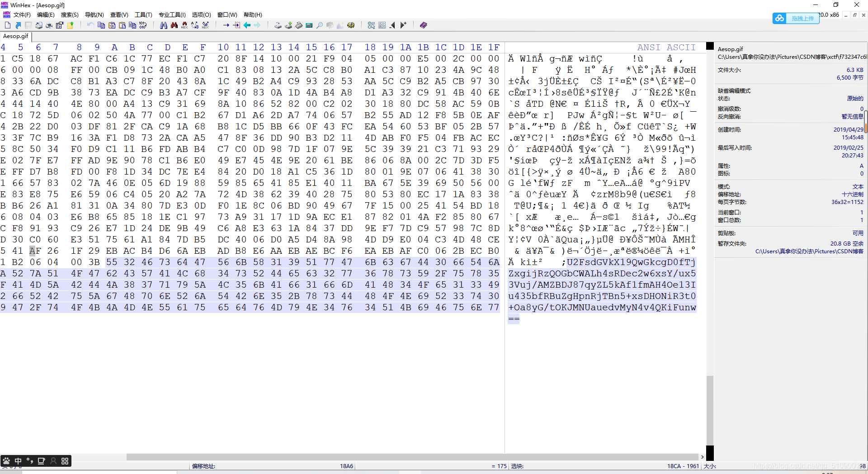The height and width of the screenshot is (474, 868).
Task: Click the black left-triangle toolbar icon
Action: [392, 25]
